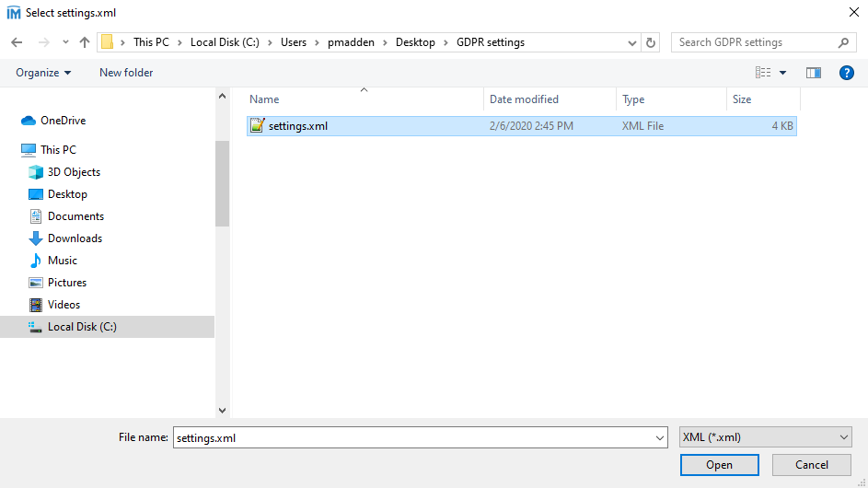Click the Up one level arrow
The width and height of the screenshot is (868, 488).
click(x=85, y=42)
